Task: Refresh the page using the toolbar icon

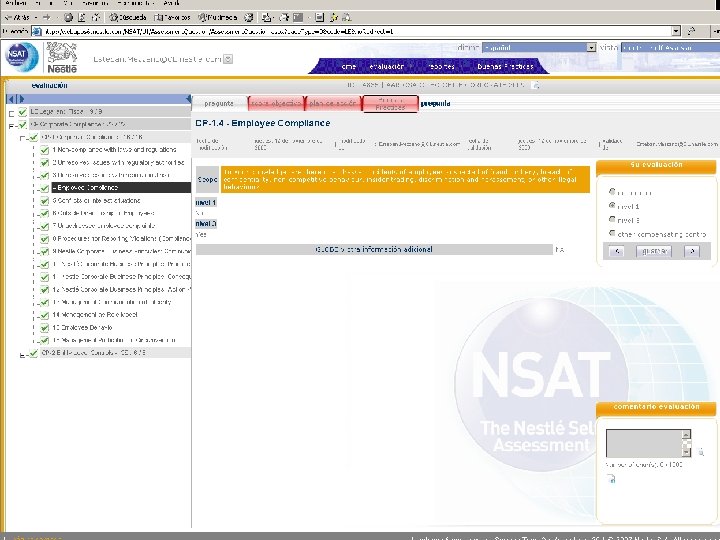Action: 82,17
